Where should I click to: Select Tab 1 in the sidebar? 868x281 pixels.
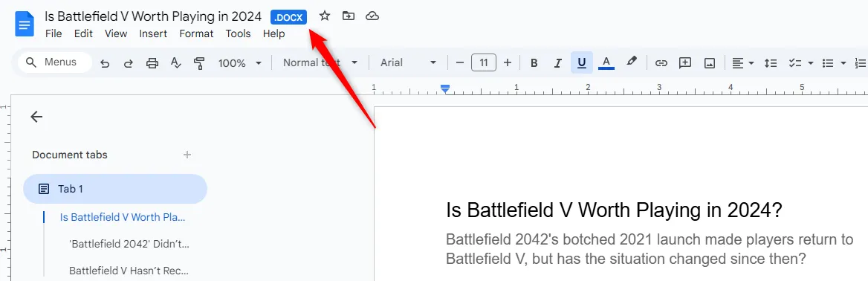[115, 189]
